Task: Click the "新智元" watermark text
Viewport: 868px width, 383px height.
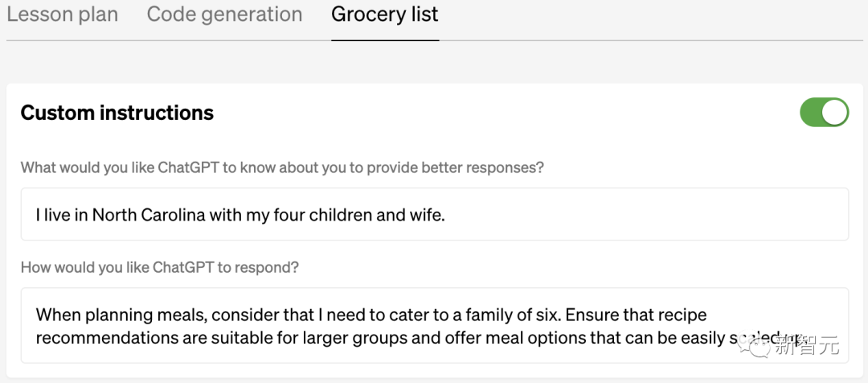Action: pos(808,346)
